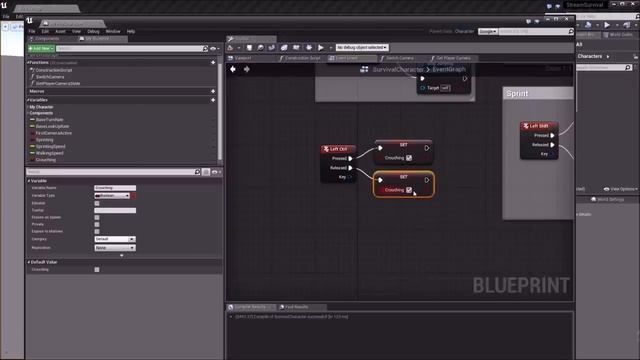Open the Edit menu in blueprint editor
Viewport: 640px width, 360px height.
(45, 31)
